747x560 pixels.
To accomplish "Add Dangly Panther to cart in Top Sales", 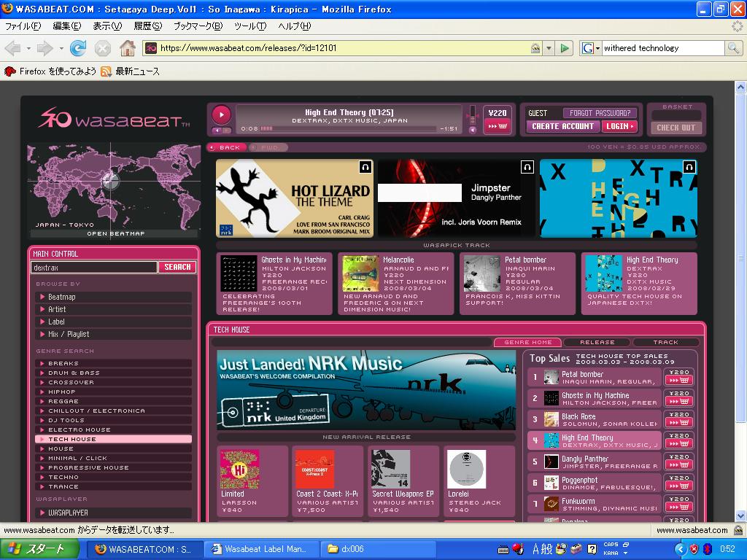I will [x=679, y=465].
